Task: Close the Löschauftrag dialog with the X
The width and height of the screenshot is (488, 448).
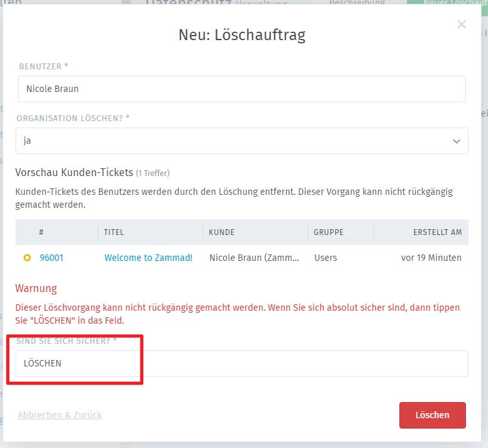Action: click(461, 25)
